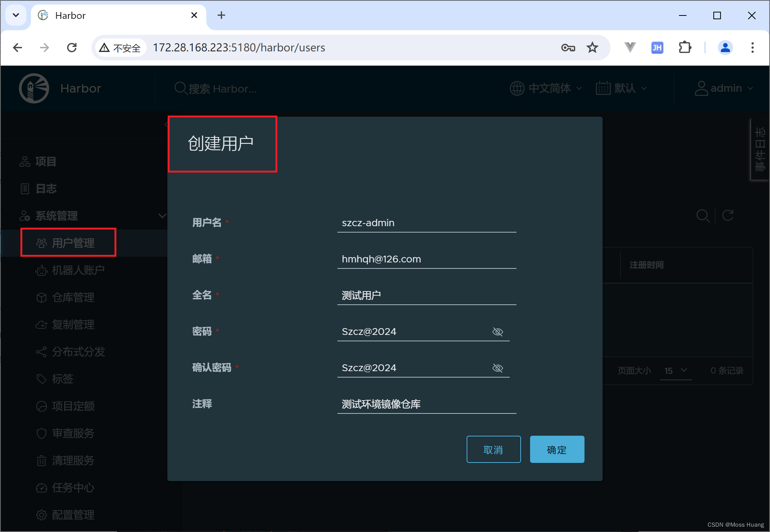The image size is (770, 532).
Task: Open the Extensions puzzle icon
Action: [685, 48]
